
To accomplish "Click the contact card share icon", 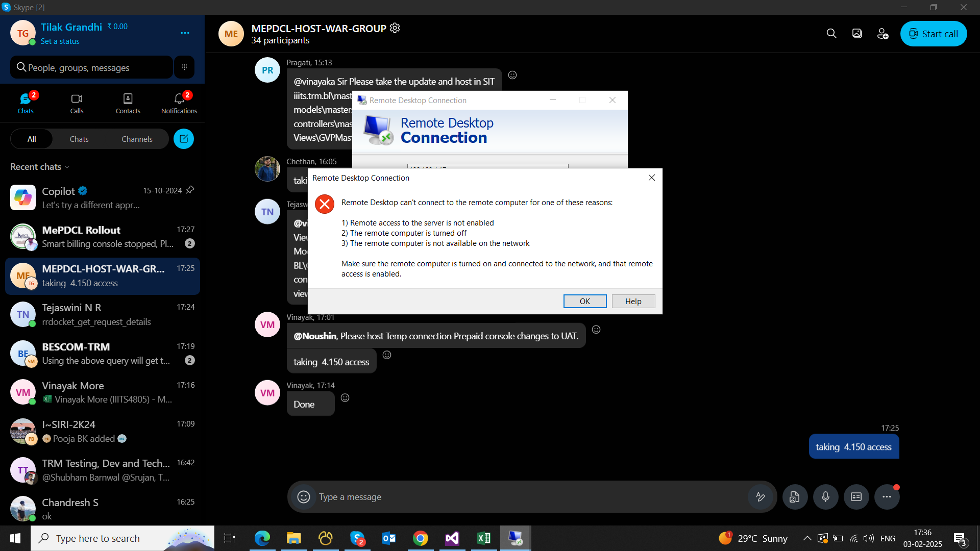I will click(x=856, y=497).
